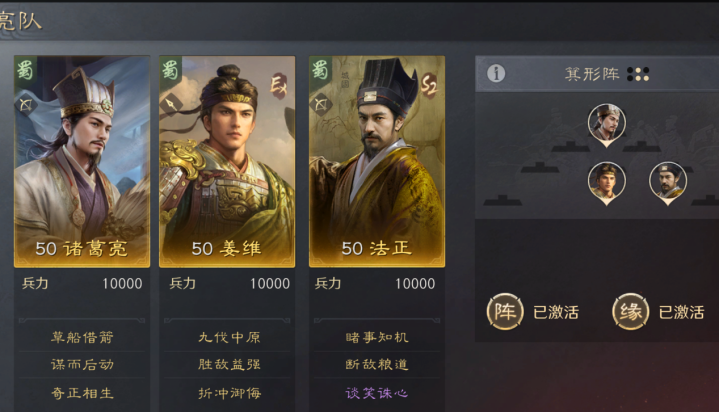Select 法正 avatar in formation grid
The height and width of the screenshot is (412, 719).
pyautogui.click(x=668, y=183)
